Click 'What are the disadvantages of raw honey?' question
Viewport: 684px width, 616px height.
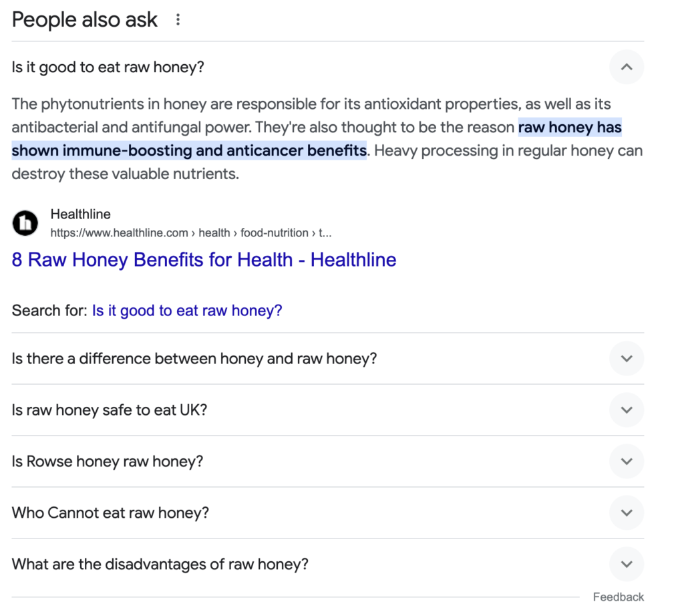(x=160, y=564)
